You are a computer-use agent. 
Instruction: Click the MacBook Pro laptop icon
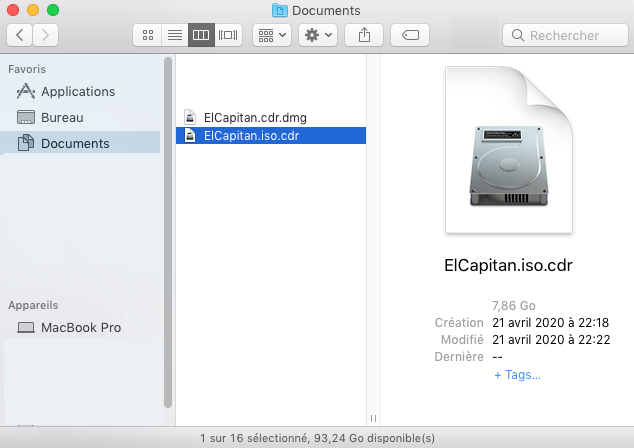26,328
